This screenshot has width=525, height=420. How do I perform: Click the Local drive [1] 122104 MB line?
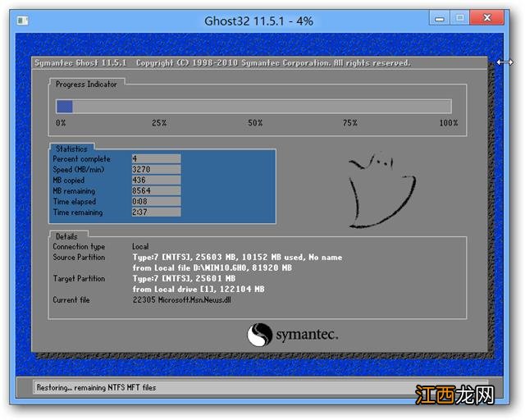199,289
